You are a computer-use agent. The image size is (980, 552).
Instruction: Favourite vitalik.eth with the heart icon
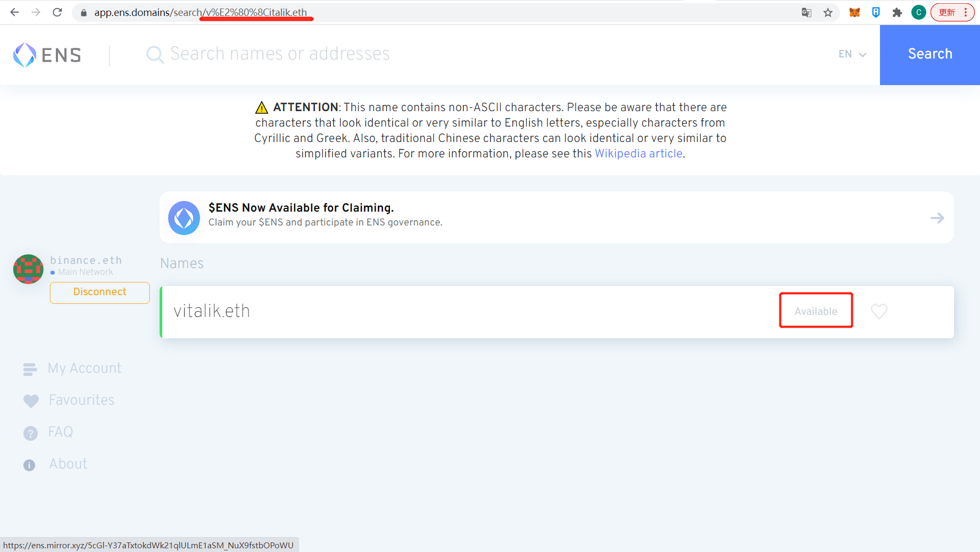879,311
